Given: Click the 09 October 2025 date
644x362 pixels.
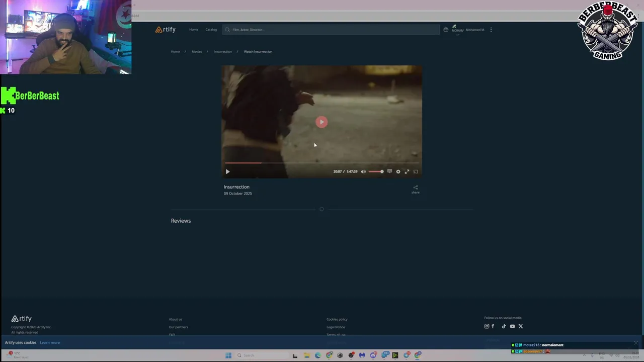Looking at the screenshot, I should (238, 194).
